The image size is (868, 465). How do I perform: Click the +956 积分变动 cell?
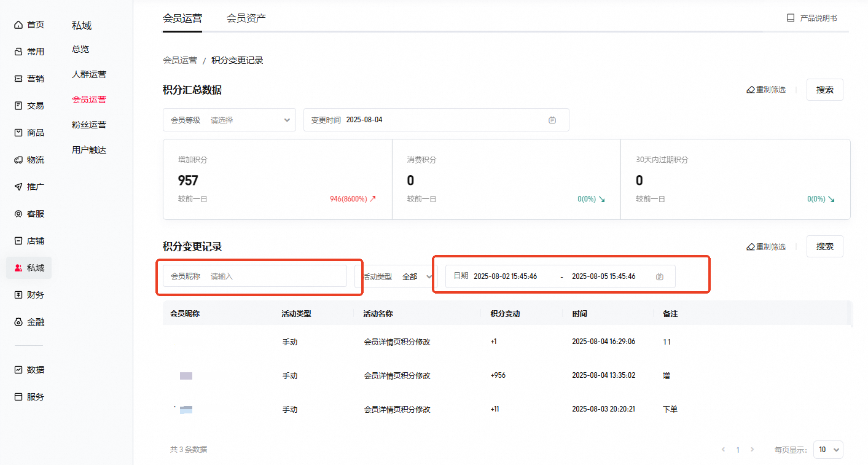coord(498,375)
